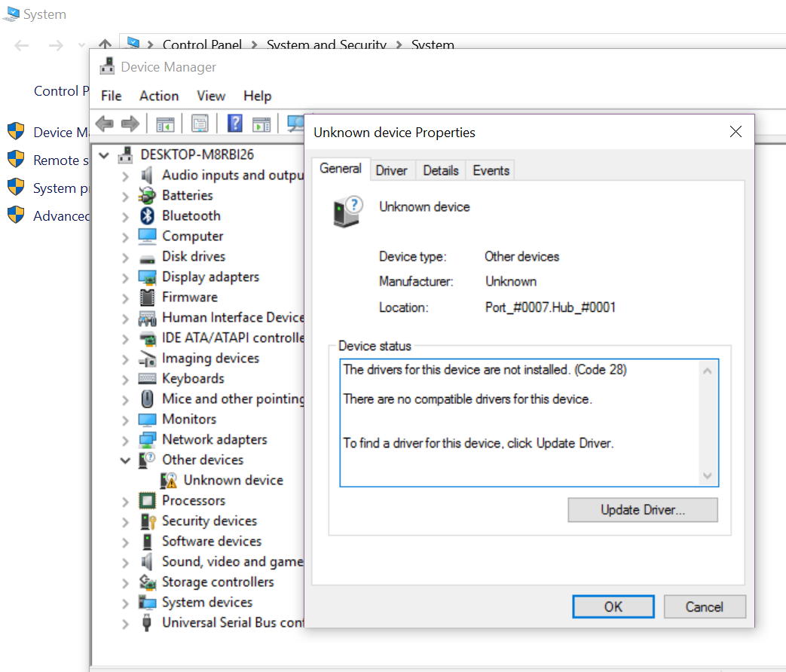786x672 pixels.
Task: Expand the System devices category
Action: pyautogui.click(x=125, y=603)
